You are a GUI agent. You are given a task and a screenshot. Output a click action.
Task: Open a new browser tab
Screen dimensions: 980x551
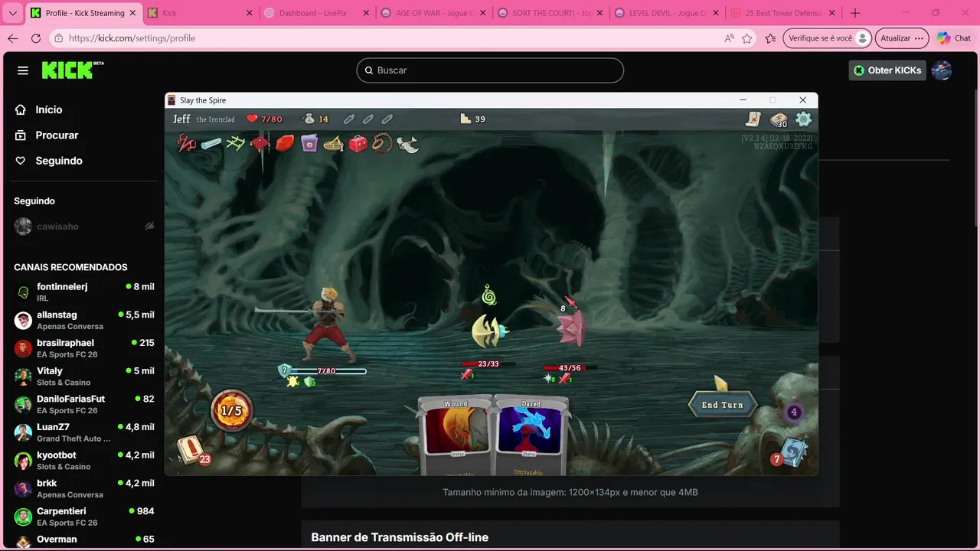[x=855, y=13]
